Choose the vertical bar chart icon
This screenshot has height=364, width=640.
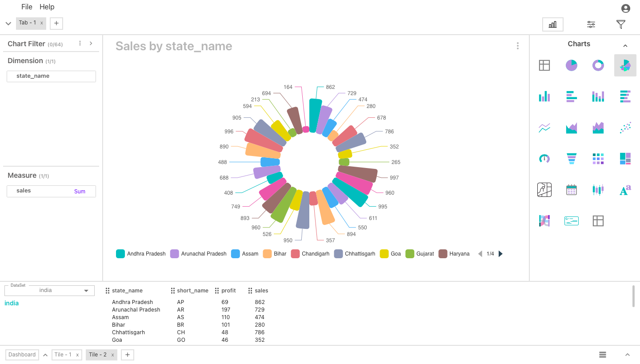(x=544, y=96)
